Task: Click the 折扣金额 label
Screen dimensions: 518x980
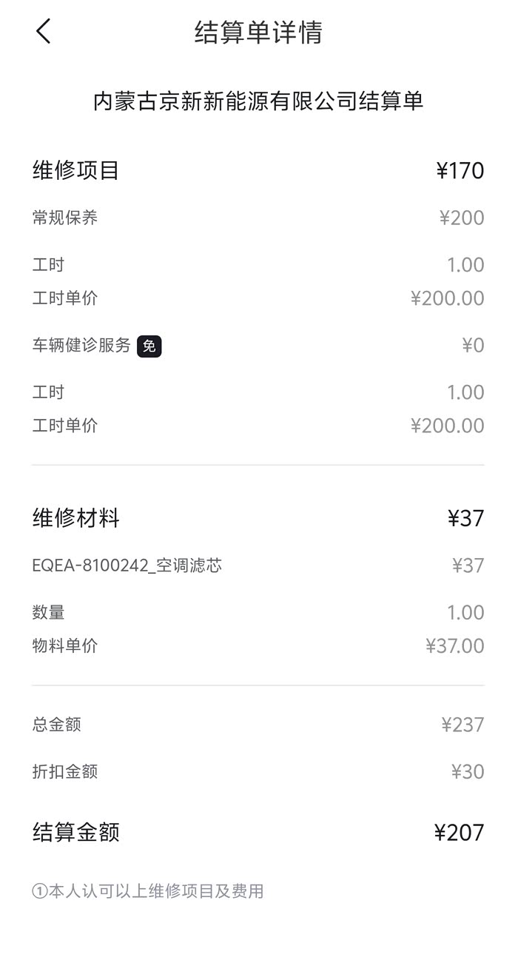Action: point(65,771)
